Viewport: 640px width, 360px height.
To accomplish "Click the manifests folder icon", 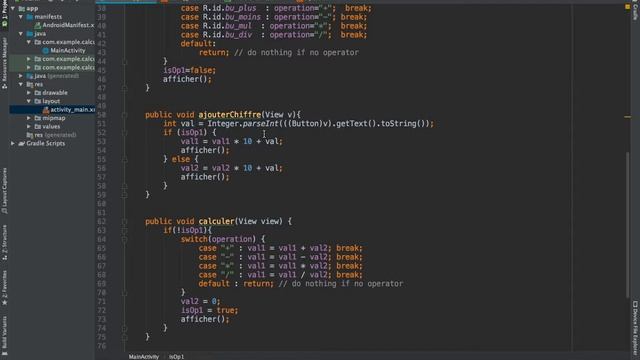I will tap(30, 17).
